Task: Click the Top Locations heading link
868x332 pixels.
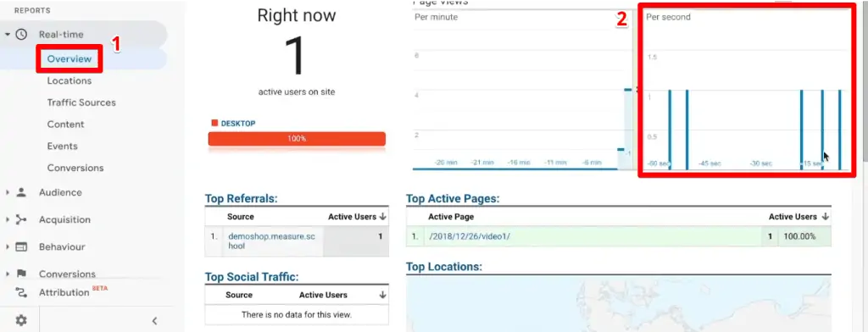Action: (x=444, y=267)
